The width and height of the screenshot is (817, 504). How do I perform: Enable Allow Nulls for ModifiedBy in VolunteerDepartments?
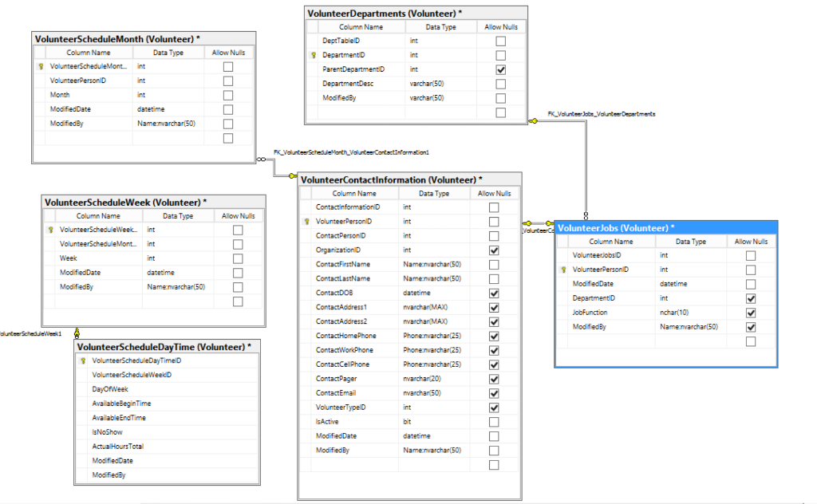(x=500, y=97)
